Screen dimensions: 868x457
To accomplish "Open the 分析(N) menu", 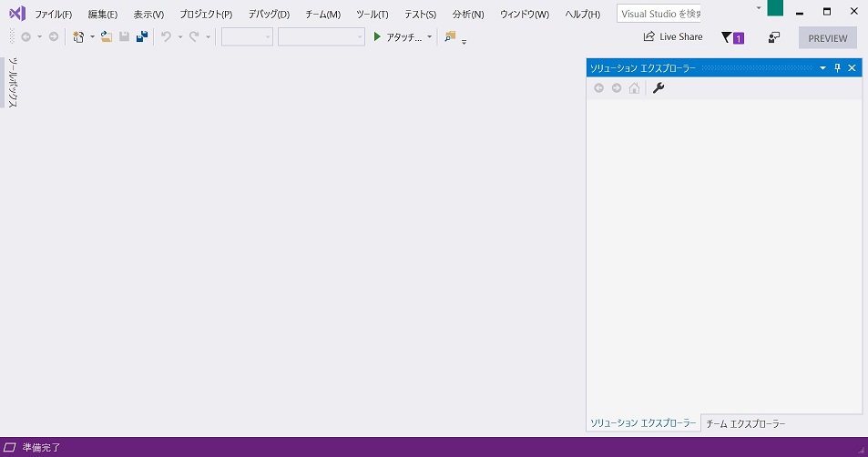I will pyautogui.click(x=468, y=15).
